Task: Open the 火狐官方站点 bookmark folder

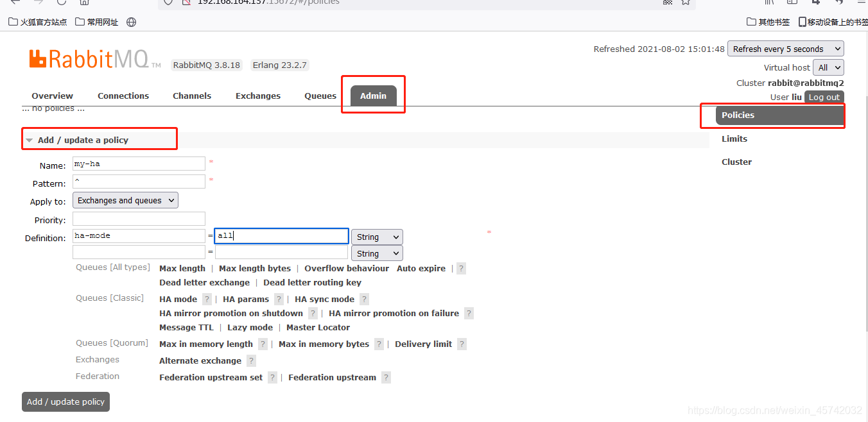Action: point(38,22)
